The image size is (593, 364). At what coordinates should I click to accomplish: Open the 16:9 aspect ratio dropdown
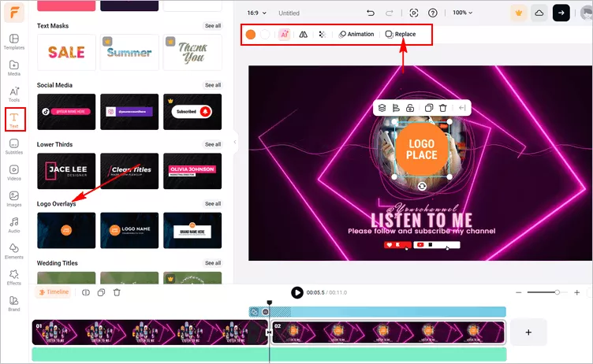tap(257, 13)
